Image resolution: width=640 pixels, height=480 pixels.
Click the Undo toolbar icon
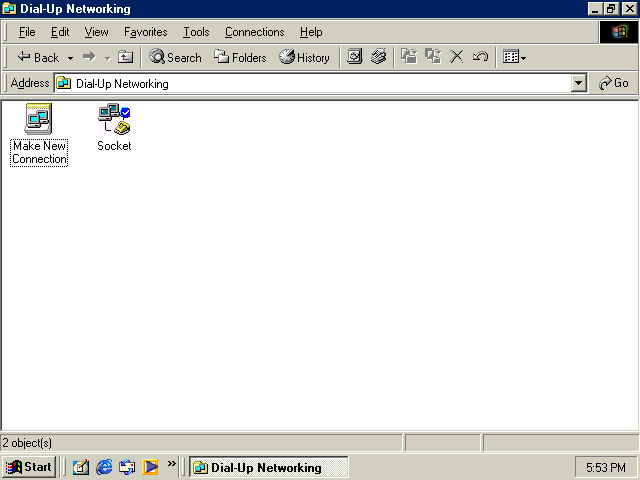[x=480, y=57]
